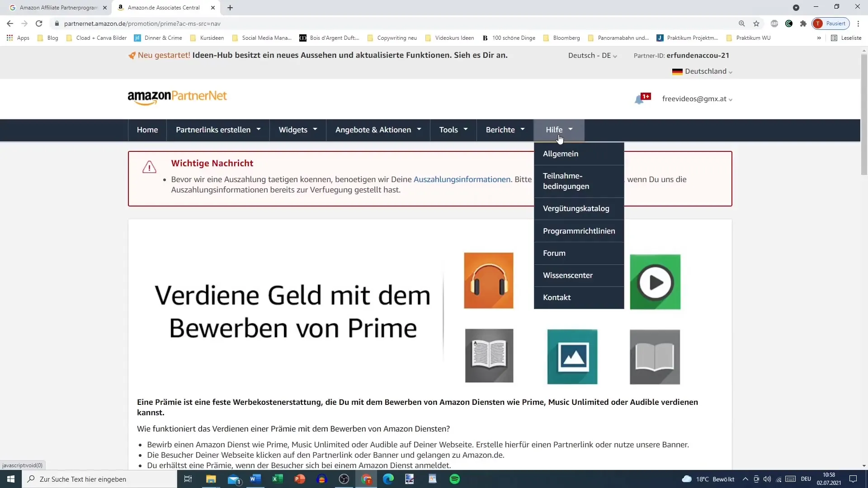The width and height of the screenshot is (868, 488).
Task: Click the Pausiert profile button
Action: tap(831, 23)
